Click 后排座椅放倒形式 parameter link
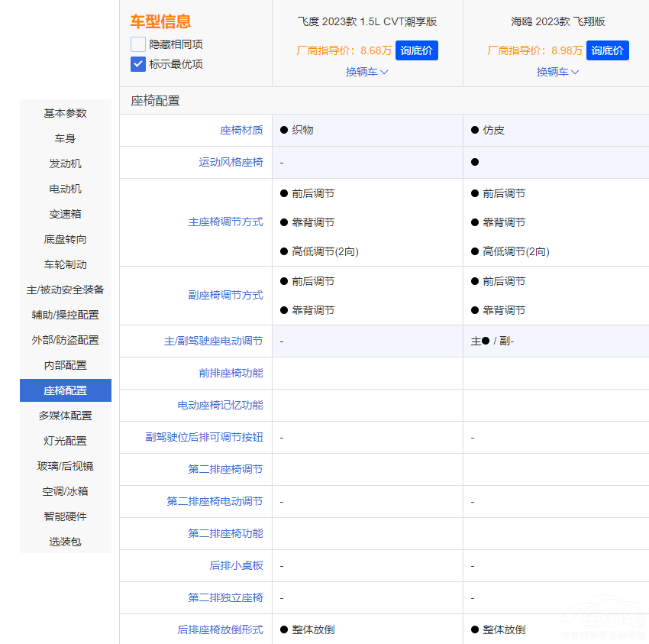This screenshot has height=644, width=649. 220,629
